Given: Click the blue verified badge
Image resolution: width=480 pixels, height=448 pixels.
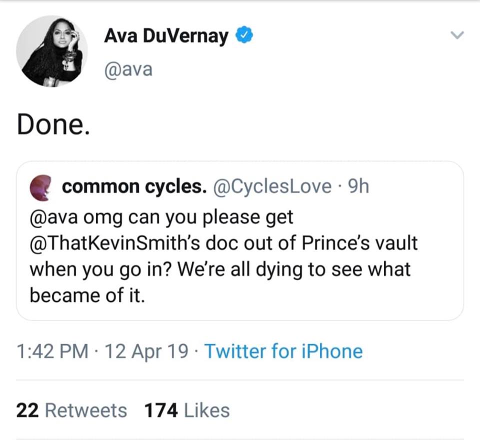Looking at the screenshot, I should [243, 35].
